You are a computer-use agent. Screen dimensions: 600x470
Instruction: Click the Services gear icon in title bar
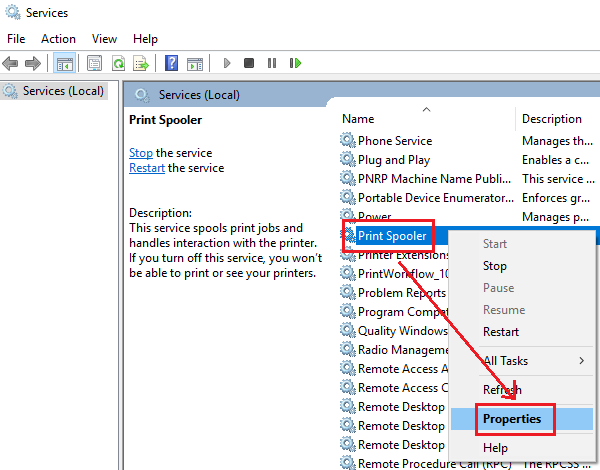13,12
